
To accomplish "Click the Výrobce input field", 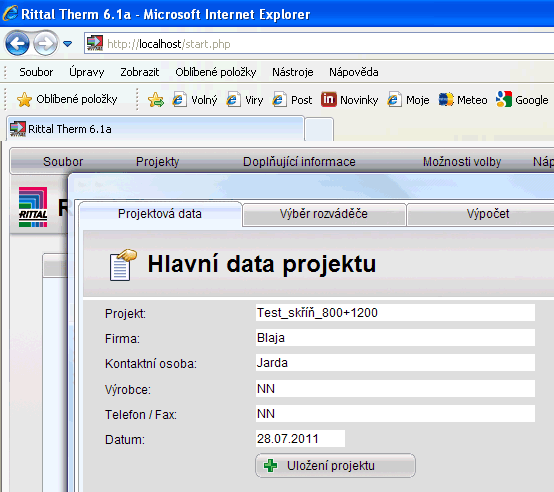I will tap(395, 389).
